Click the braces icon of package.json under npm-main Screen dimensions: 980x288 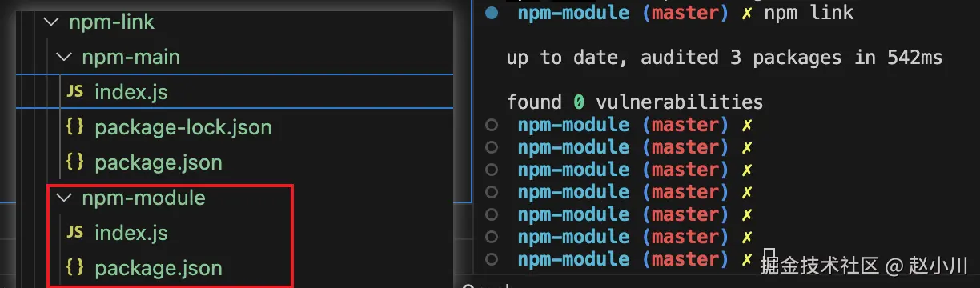(74, 162)
